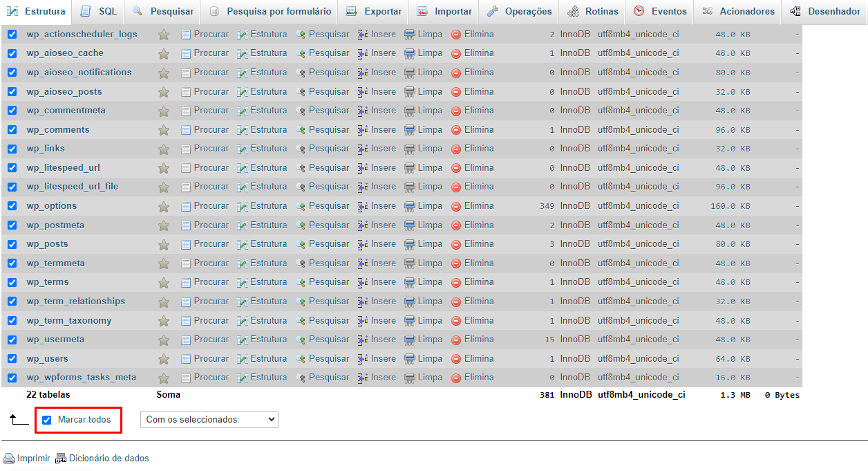Click the Insere icon for wp_options
The image size is (868, 471).
click(x=362, y=205)
